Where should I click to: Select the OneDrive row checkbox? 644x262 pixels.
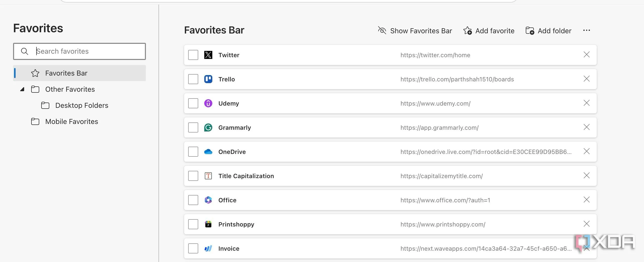coord(193,152)
